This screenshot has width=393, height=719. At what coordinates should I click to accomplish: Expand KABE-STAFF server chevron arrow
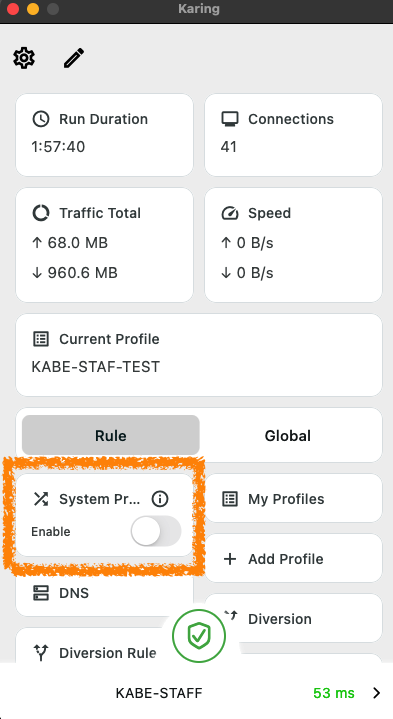point(376,693)
